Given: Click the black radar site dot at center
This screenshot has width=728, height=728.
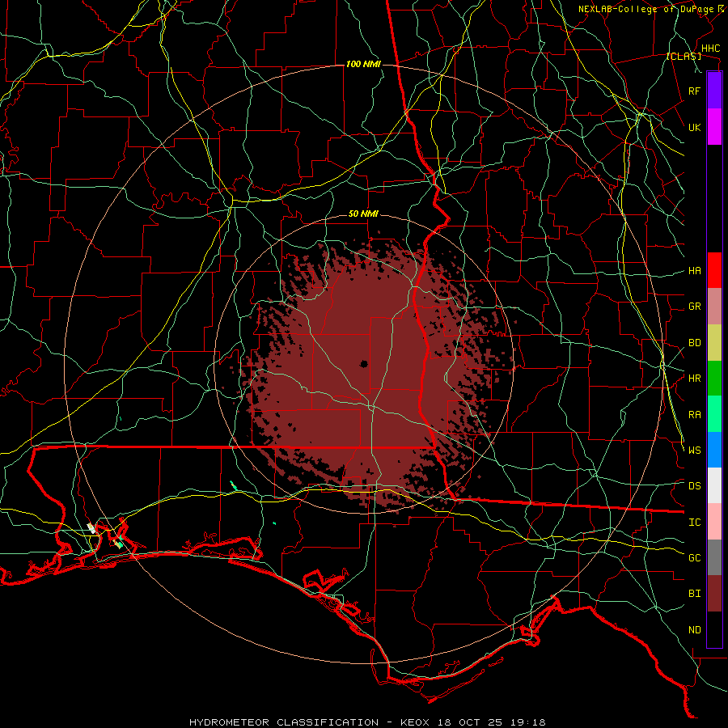Looking at the screenshot, I should [364, 363].
